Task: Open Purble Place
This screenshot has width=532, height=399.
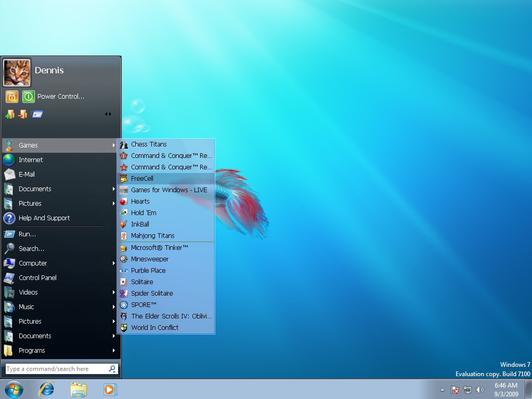Action: click(x=147, y=270)
